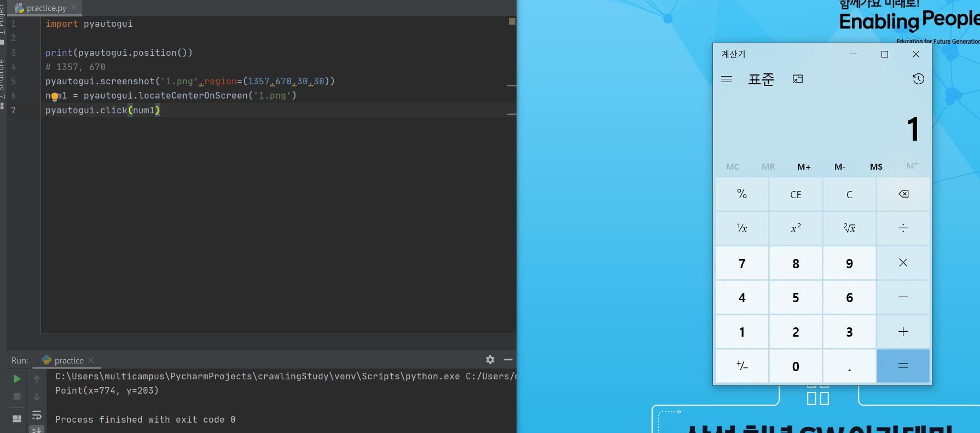The image size is (980, 433).
Task: Rerun the practice script with green arrow
Action: click(17, 379)
